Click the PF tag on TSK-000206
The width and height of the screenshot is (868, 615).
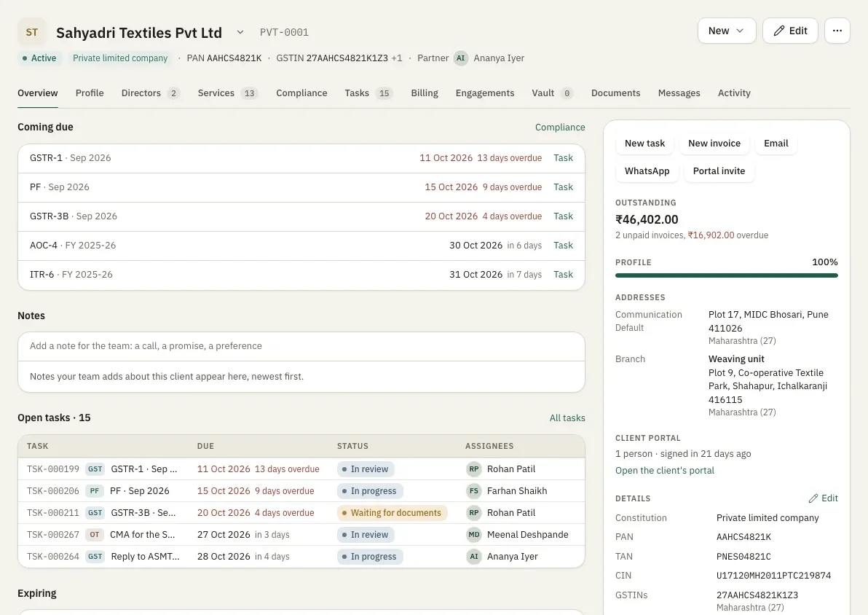click(95, 491)
